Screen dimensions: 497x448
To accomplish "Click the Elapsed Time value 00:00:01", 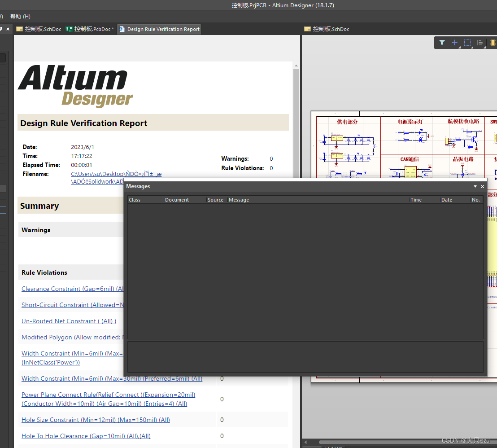I will (82, 165).
